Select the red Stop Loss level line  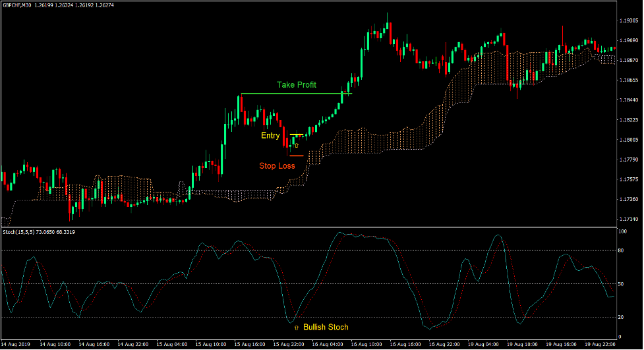click(296, 156)
